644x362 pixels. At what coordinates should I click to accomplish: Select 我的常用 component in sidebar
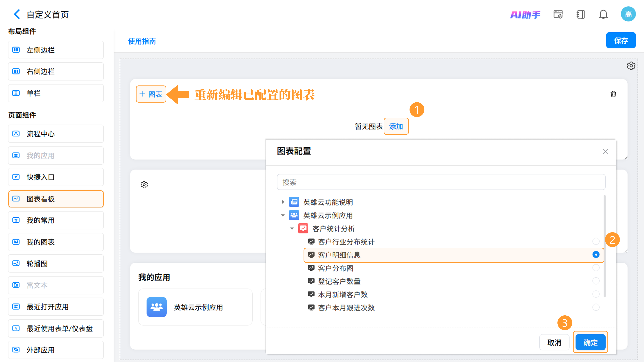(56, 220)
